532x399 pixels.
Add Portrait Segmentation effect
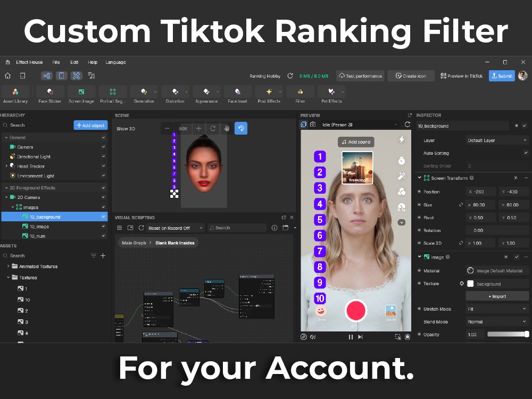coord(113,95)
